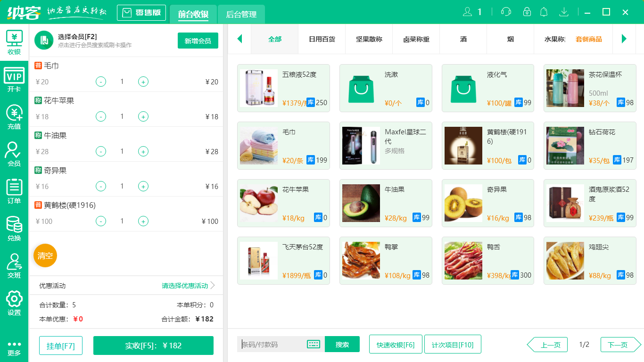Switch to the 后台管理 tab
The image size is (644, 362).
pyautogui.click(x=240, y=15)
